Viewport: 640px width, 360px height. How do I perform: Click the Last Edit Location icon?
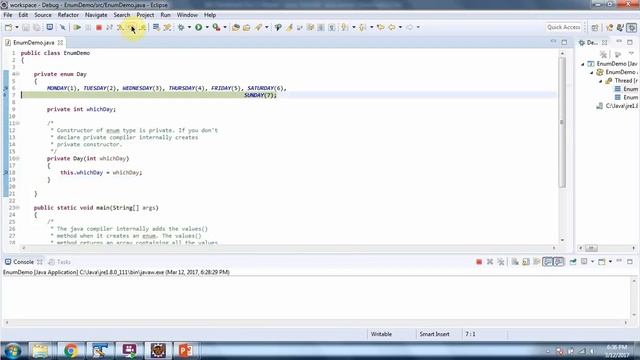380,27
